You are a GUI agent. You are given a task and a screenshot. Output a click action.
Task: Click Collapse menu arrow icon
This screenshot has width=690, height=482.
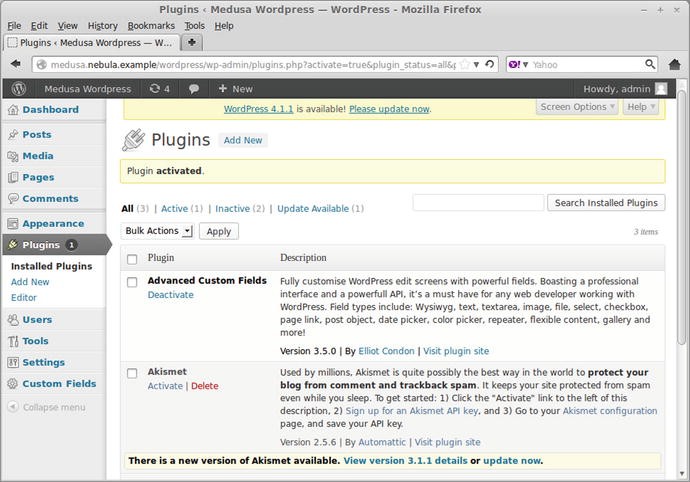12,407
